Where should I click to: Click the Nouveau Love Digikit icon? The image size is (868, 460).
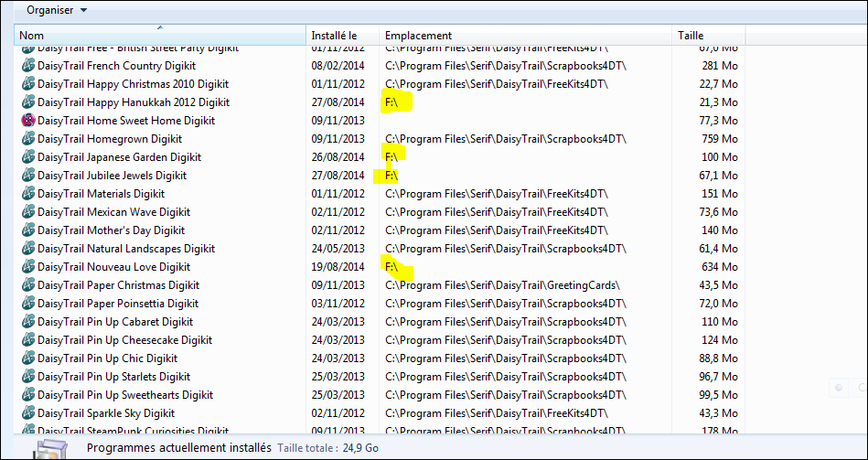[28, 267]
